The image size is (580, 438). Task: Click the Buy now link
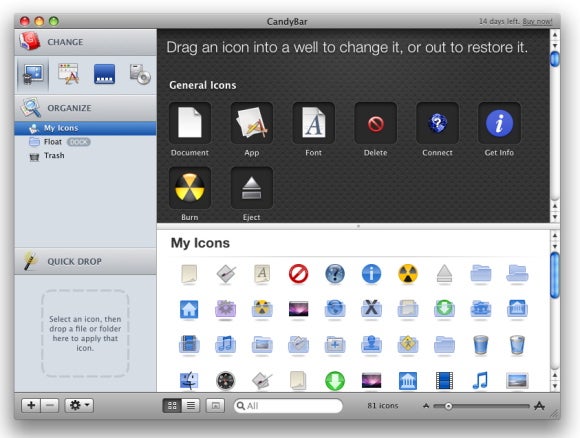pyautogui.click(x=537, y=21)
